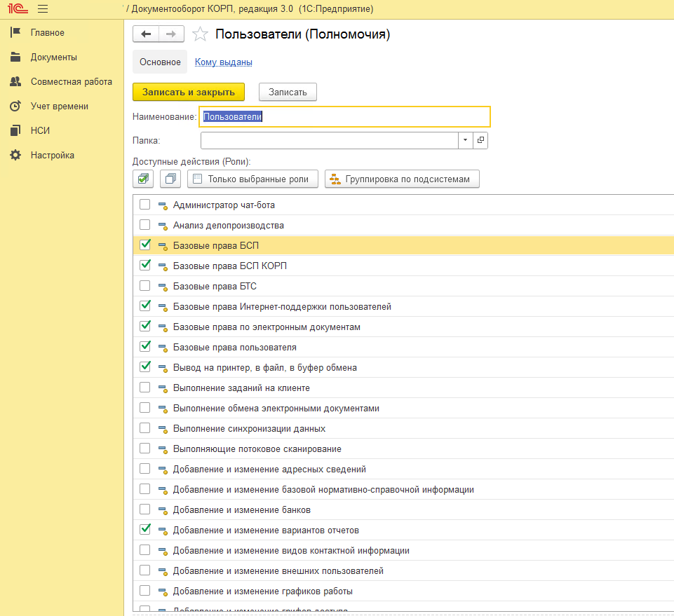The image size is (674, 616).
Task: Select row Выполнение заданий на клиенте
Action: (403, 388)
